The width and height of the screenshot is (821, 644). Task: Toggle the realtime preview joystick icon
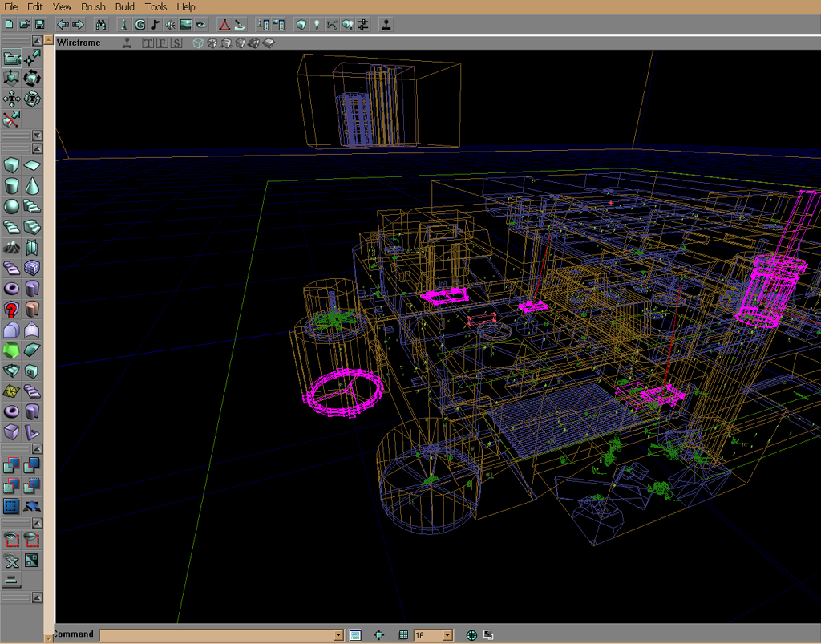click(127, 43)
